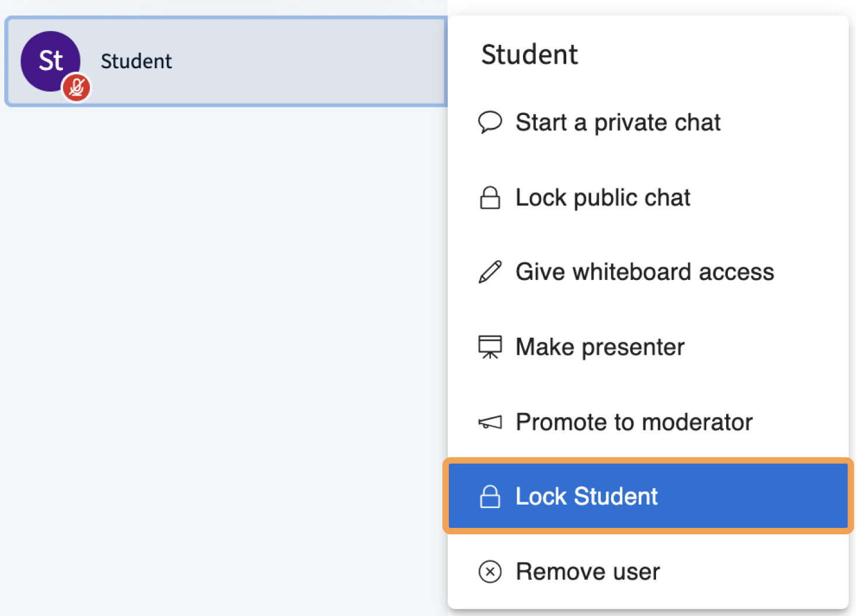Click the Student name in user list
The width and height of the screenshot is (858, 616).
pyautogui.click(x=136, y=61)
